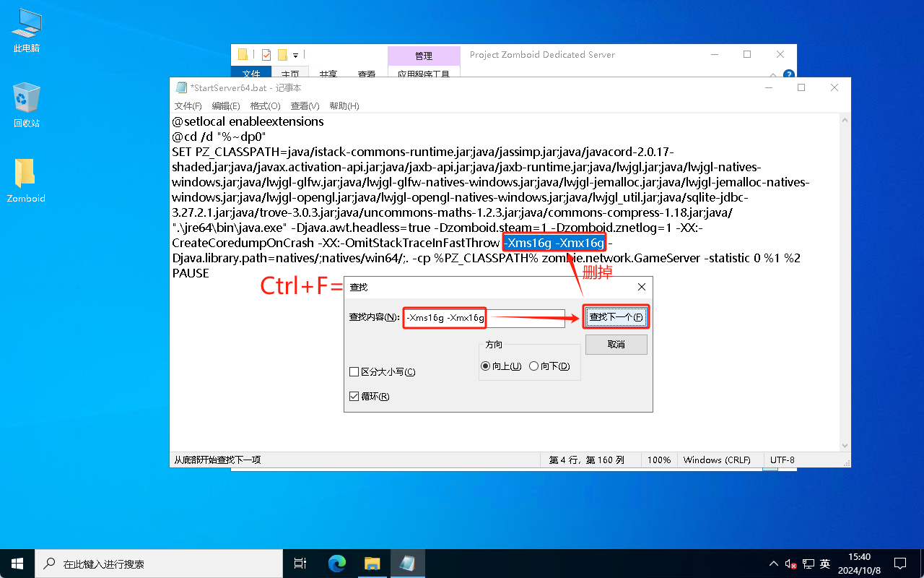This screenshot has height=578, width=924.
Task: Click the taskbar search box
Action: 159,564
